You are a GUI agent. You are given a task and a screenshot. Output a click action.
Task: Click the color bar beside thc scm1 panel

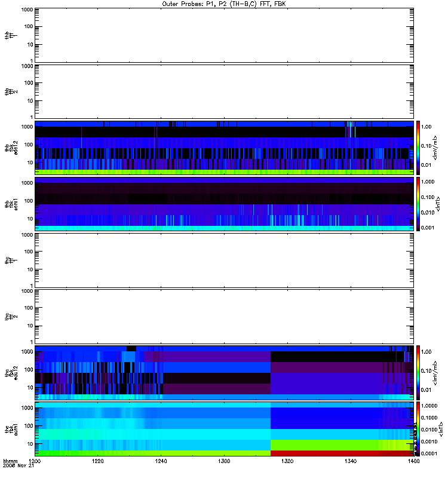419,429
